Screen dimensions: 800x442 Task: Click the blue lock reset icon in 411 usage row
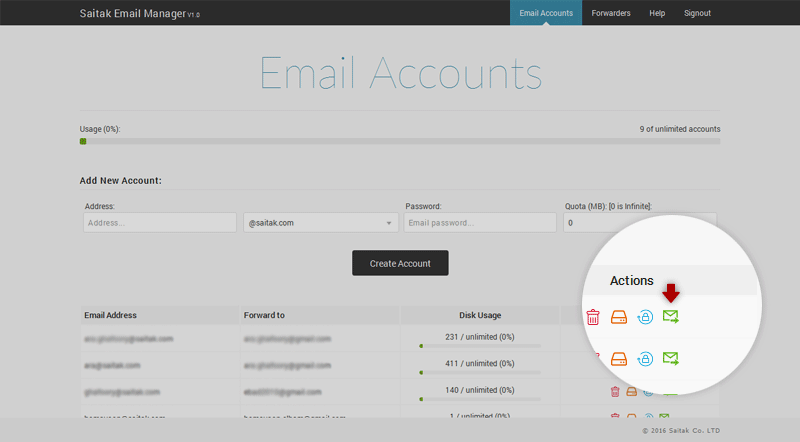click(645, 358)
